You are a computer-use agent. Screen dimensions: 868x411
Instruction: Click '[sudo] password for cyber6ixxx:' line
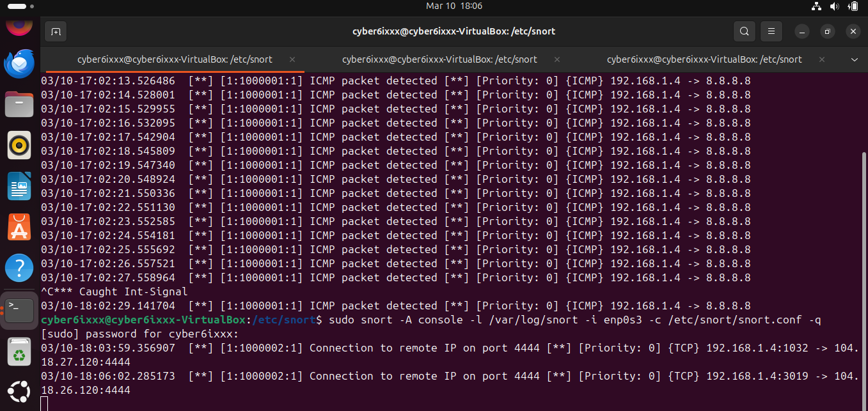click(x=139, y=334)
